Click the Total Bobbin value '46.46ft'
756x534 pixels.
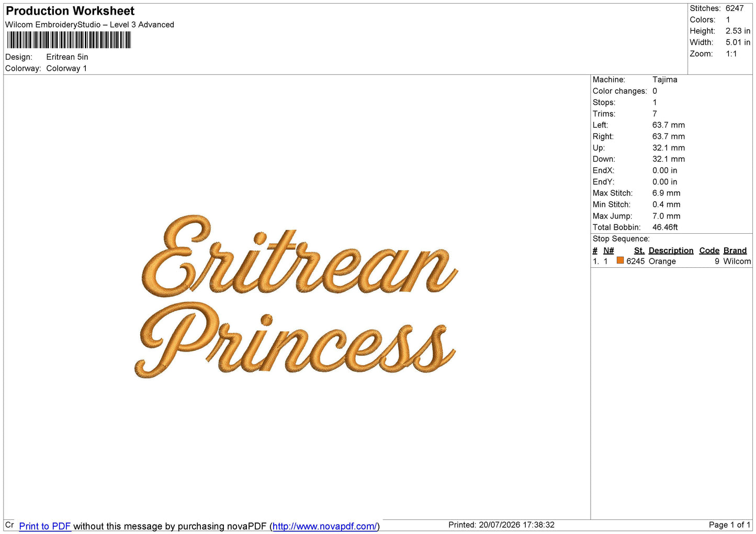click(x=665, y=228)
